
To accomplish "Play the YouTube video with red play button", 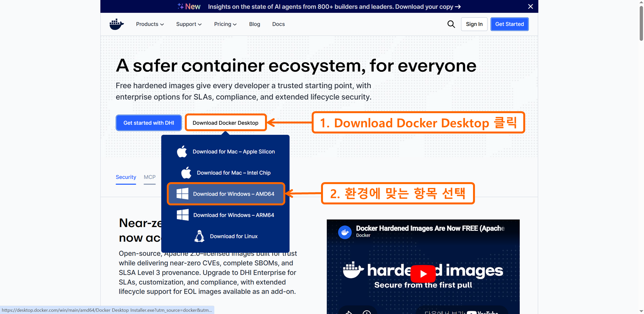I will point(423,274).
